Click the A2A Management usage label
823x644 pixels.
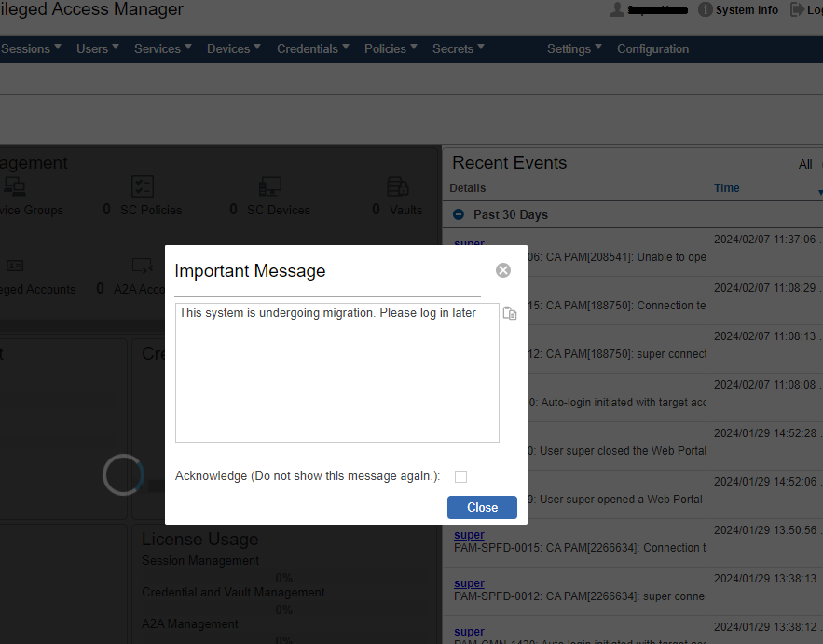pos(189,623)
